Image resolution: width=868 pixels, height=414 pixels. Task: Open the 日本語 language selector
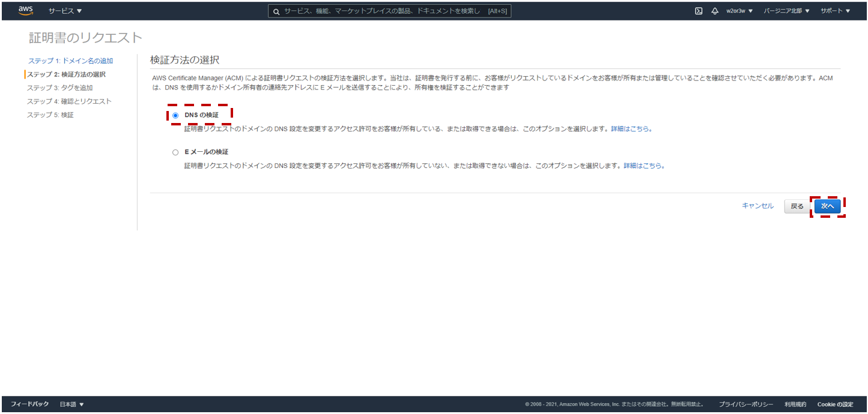pyautogui.click(x=71, y=404)
